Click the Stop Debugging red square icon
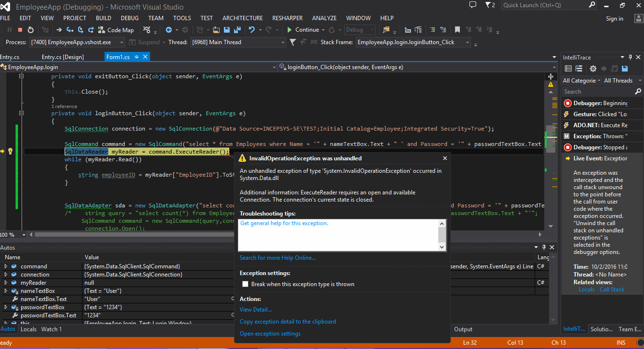The height and width of the screenshot is (349, 644). [x=20, y=30]
